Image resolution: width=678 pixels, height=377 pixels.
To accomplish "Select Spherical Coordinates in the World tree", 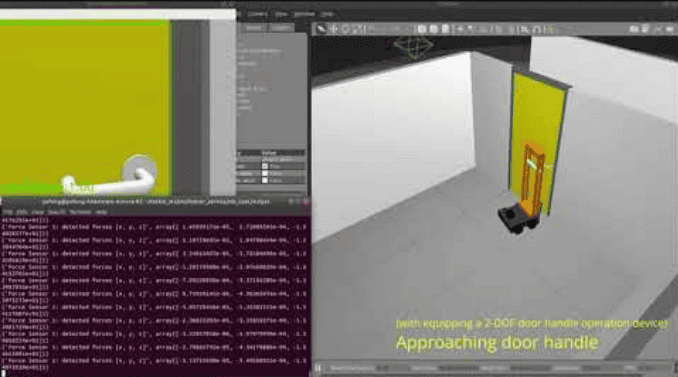I will (259, 51).
